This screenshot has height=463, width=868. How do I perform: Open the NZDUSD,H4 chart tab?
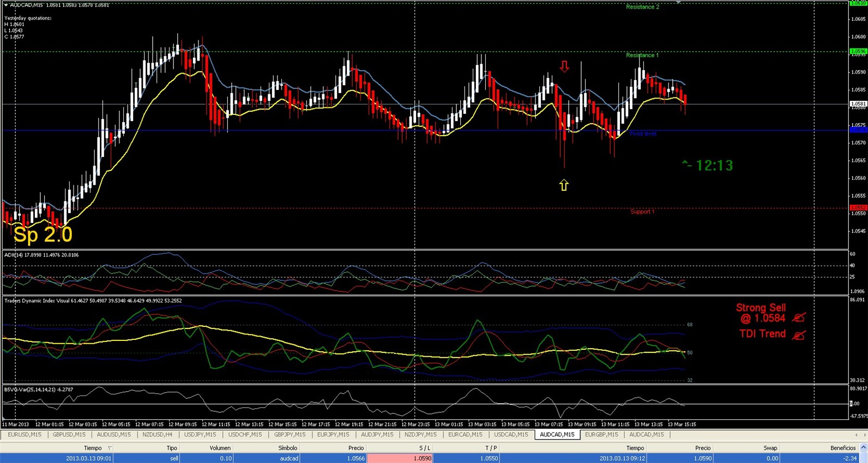158,435
